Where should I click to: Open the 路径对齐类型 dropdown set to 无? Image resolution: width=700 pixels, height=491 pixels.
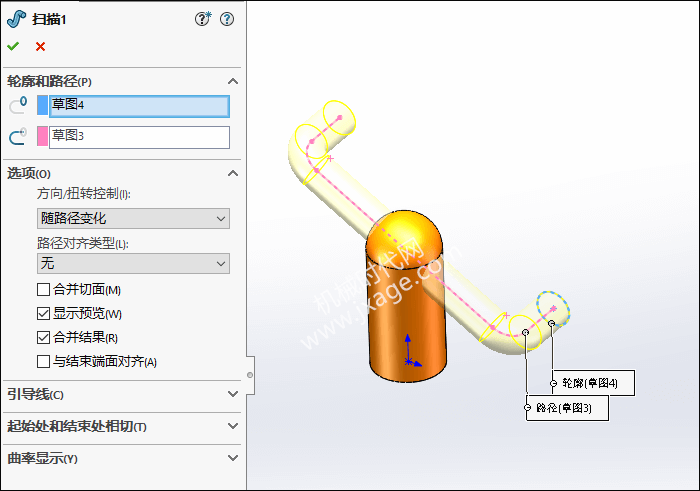pos(133,263)
